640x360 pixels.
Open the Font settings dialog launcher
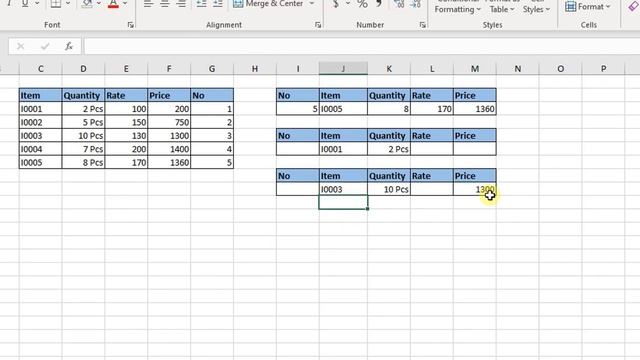click(x=131, y=25)
